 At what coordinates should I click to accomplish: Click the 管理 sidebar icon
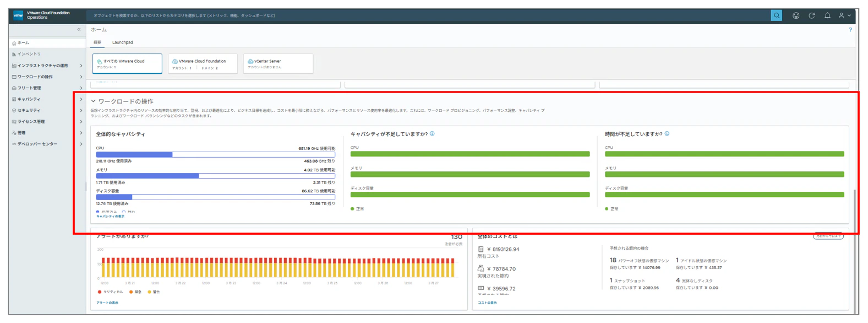[14, 133]
